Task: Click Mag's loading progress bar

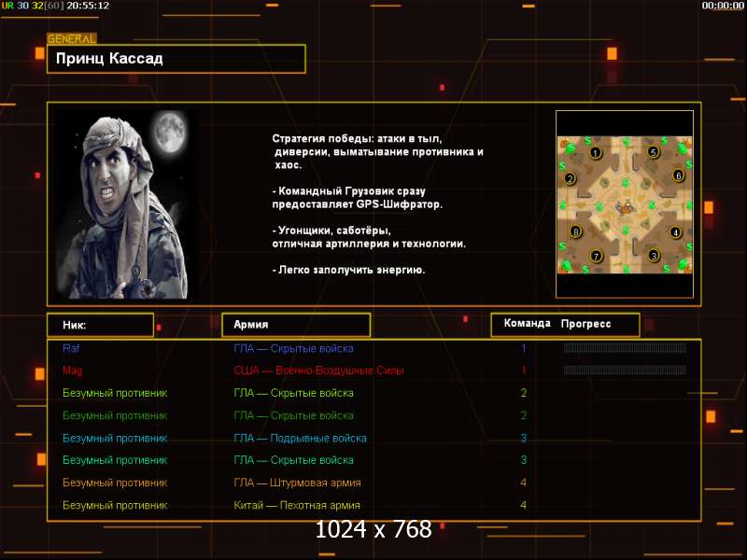Action: pos(625,370)
